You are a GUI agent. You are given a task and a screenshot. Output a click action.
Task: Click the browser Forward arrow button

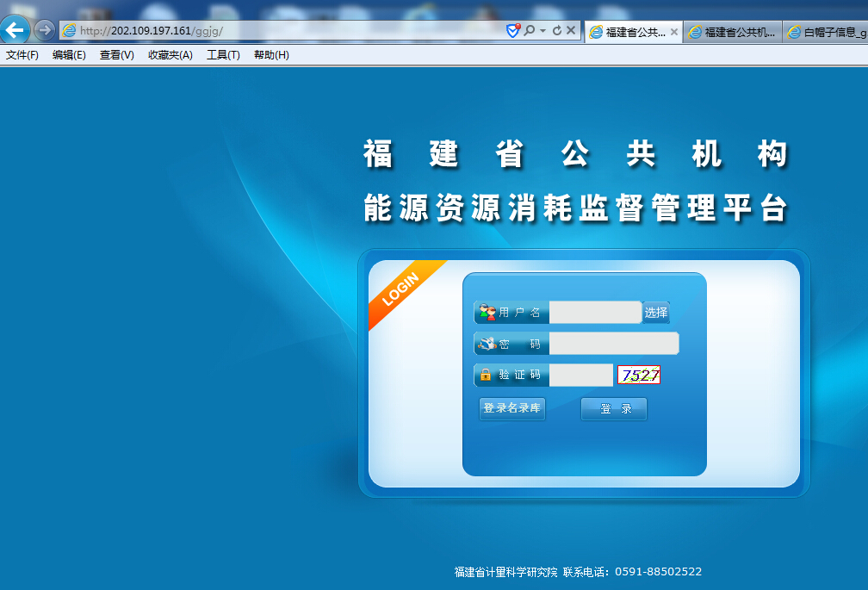tap(44, 30)
